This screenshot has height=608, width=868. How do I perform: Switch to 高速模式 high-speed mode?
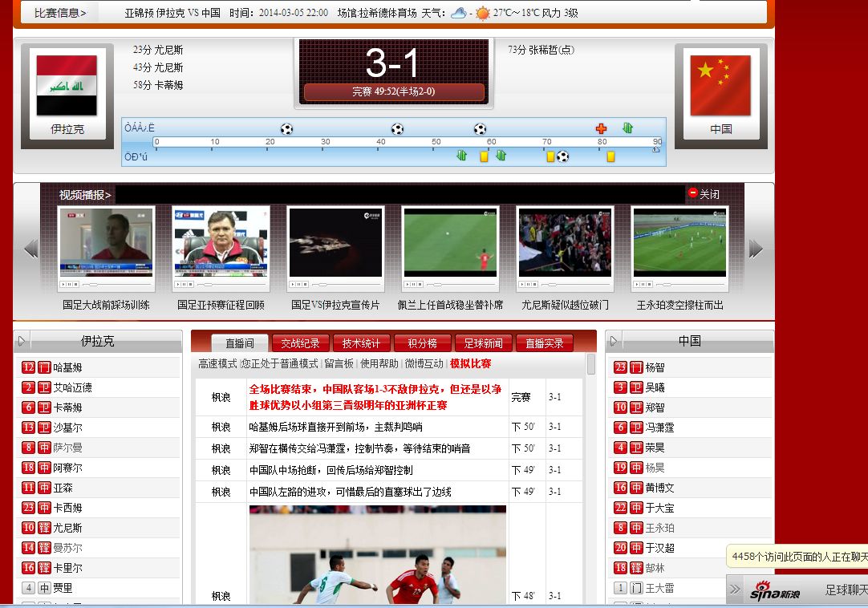pos(217,363)
